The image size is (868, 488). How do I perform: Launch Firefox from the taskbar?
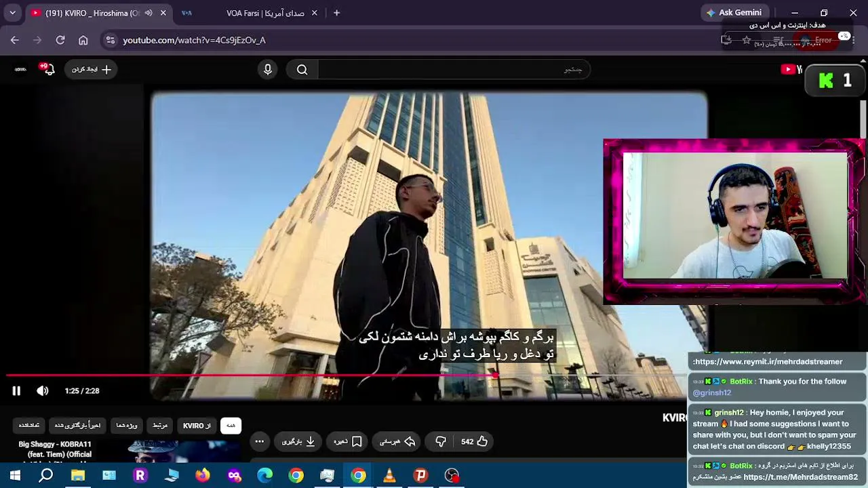click(203, 476)
